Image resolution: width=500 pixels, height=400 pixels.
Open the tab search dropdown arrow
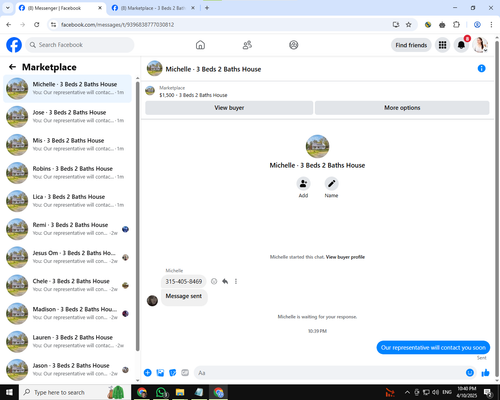(7, 8)
